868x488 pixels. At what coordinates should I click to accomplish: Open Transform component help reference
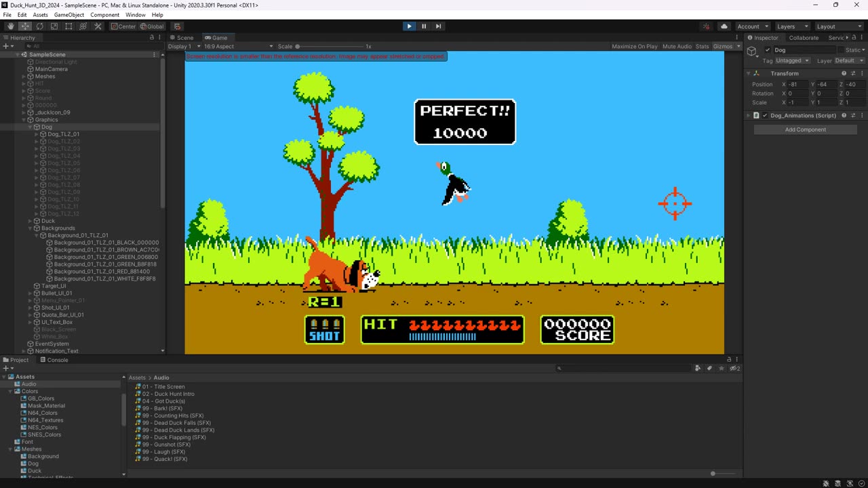tap(844, 73)
